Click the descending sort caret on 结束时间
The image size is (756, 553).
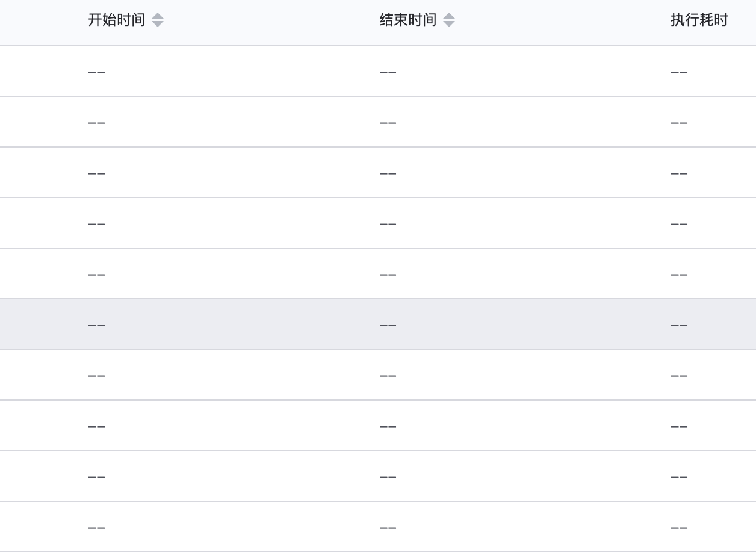(x=449, y=23)
